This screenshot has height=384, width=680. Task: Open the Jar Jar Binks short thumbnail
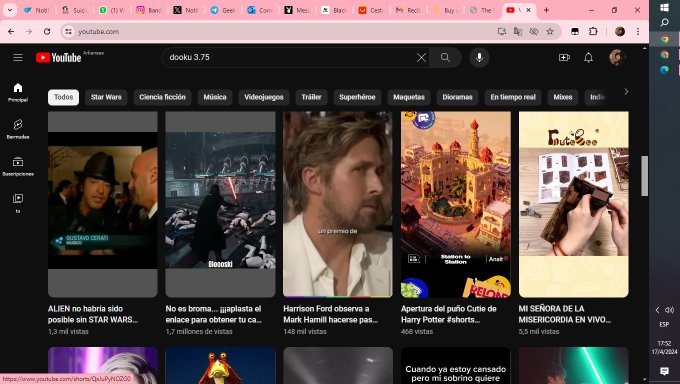click(220, 365)
